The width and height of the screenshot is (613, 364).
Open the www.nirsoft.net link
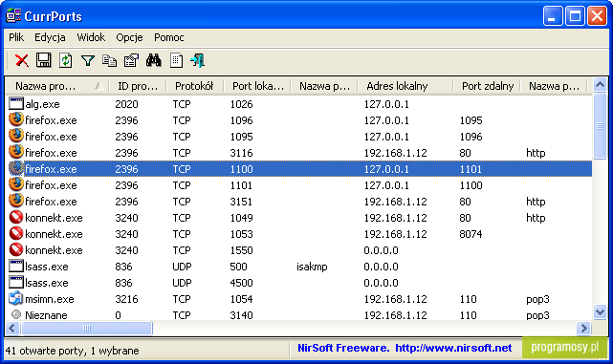pos(453,348)
